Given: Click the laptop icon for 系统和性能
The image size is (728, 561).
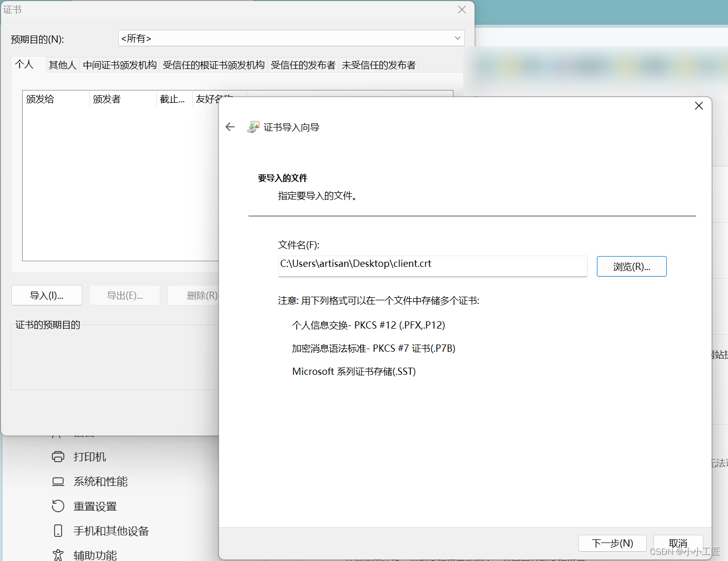Looking at the screenshot, I should click(58, 482).
